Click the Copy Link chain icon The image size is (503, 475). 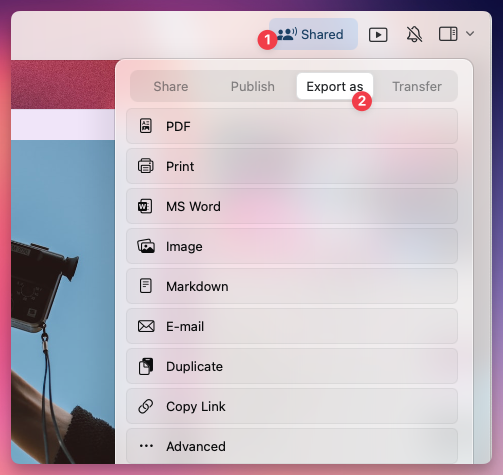point(146,406)
